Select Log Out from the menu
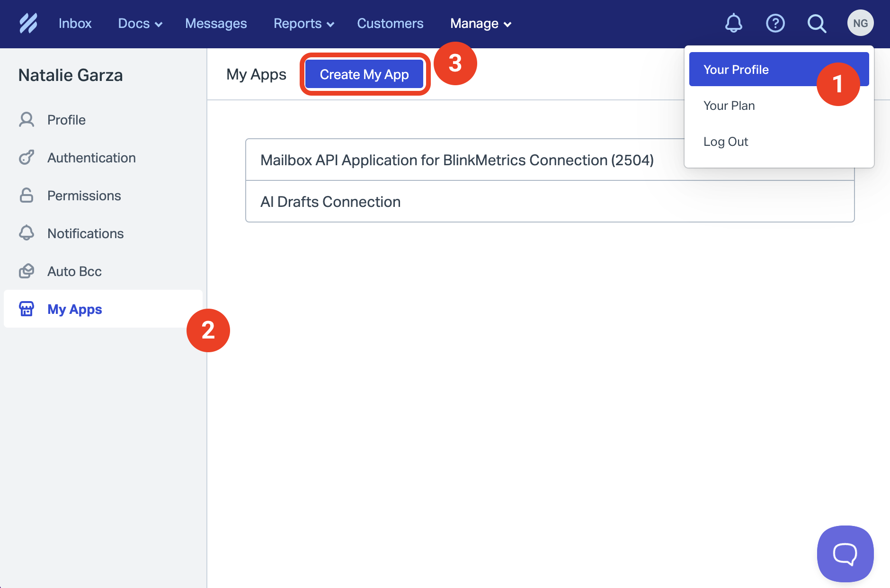Viewport: 890px width, 588px height. [x=726, y=141]
